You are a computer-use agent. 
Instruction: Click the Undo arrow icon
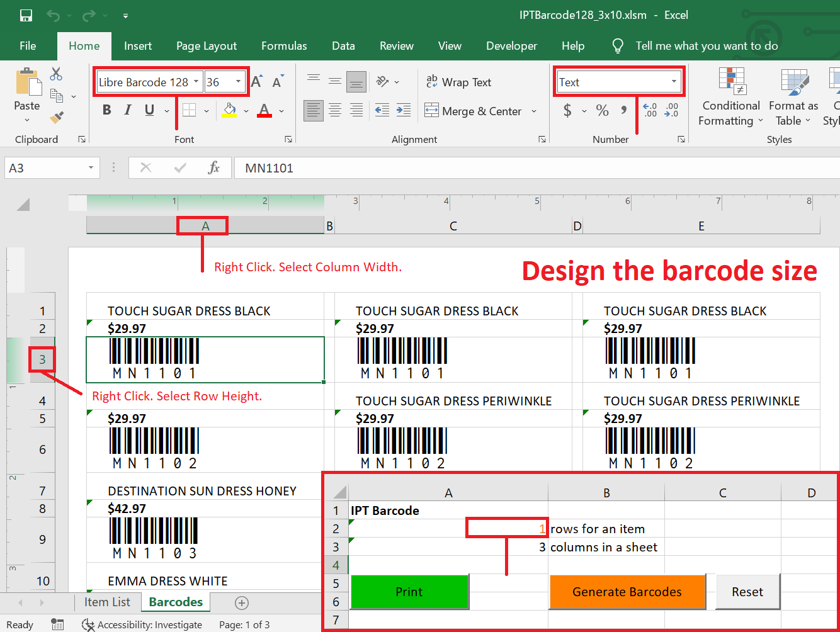coord(53,15)
